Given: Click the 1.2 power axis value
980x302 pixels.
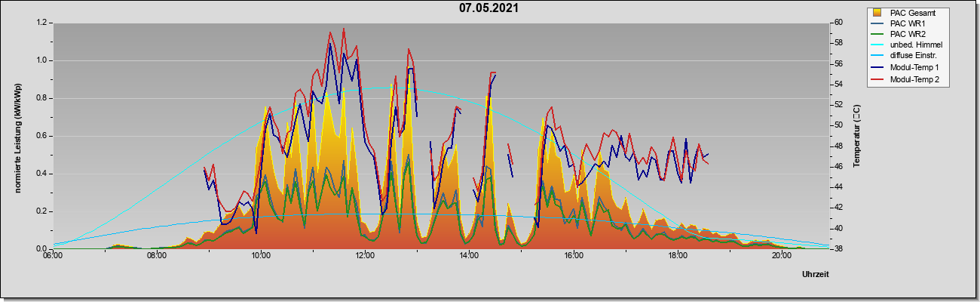Looking at the screenshot, I should pyautogui.click(x=41, y=23).
